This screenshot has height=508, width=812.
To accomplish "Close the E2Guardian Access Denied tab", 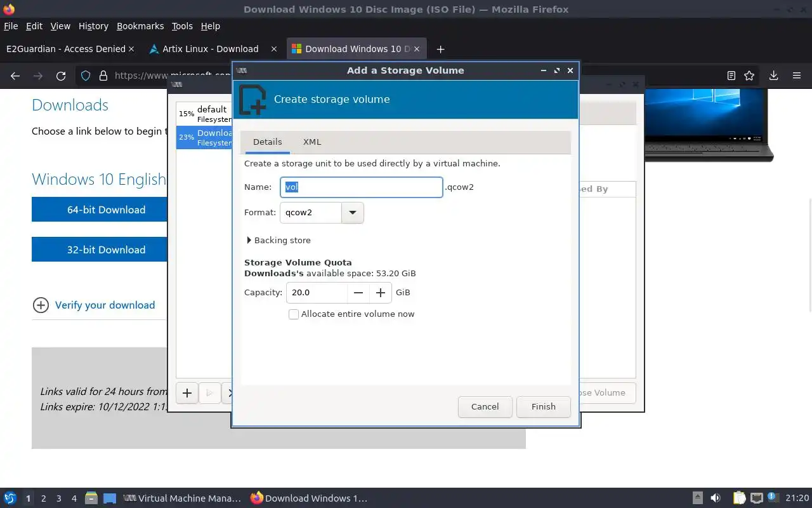I will click(x=131, y=49).
